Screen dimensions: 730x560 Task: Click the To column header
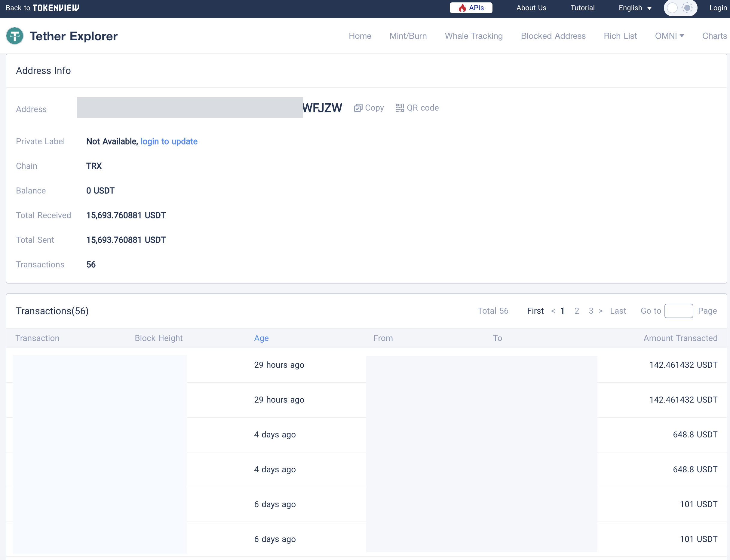pos(498,338)
